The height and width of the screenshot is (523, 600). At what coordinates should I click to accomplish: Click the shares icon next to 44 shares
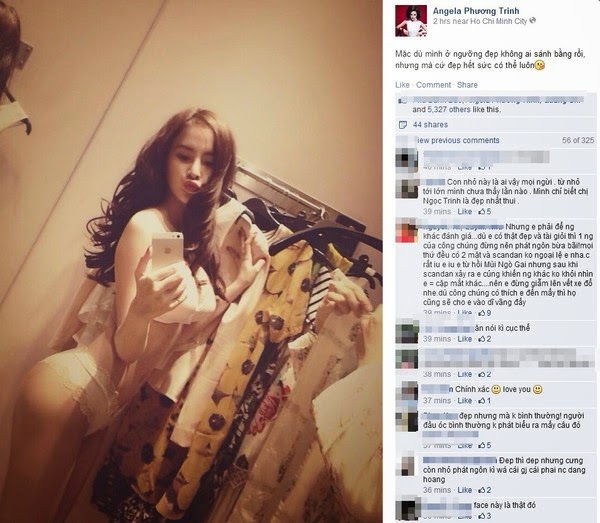pyautogui.click(x=403, y=125)
